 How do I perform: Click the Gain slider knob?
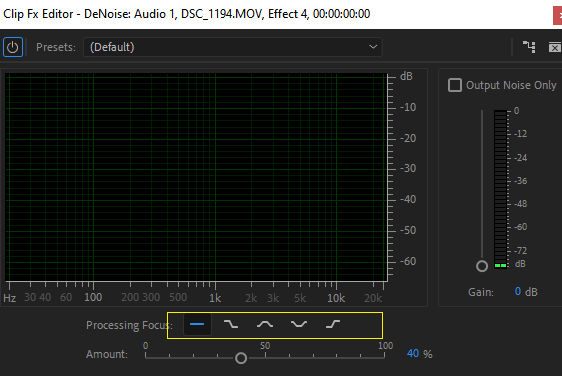pyautogui.click(x=482, y=266)
